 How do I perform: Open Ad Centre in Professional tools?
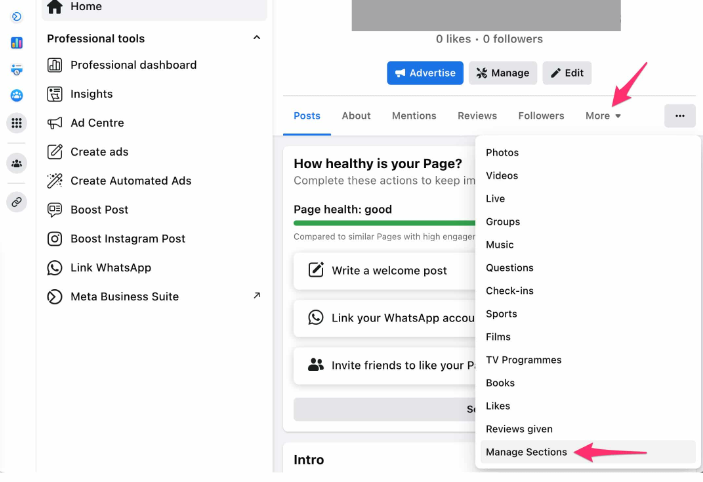pos(154,123)
